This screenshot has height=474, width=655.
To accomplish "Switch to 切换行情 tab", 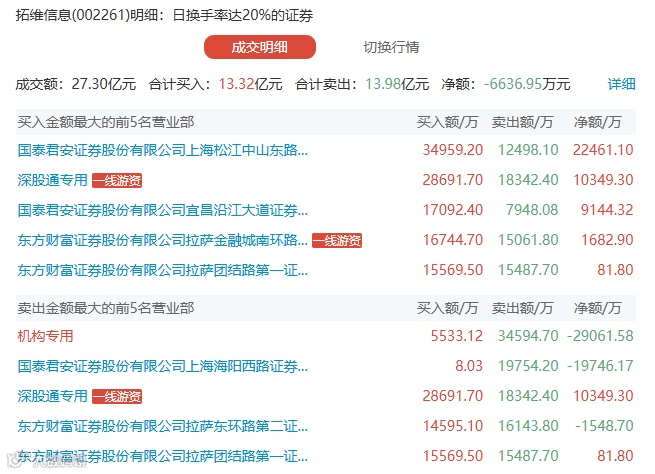I will click(391, 47).
